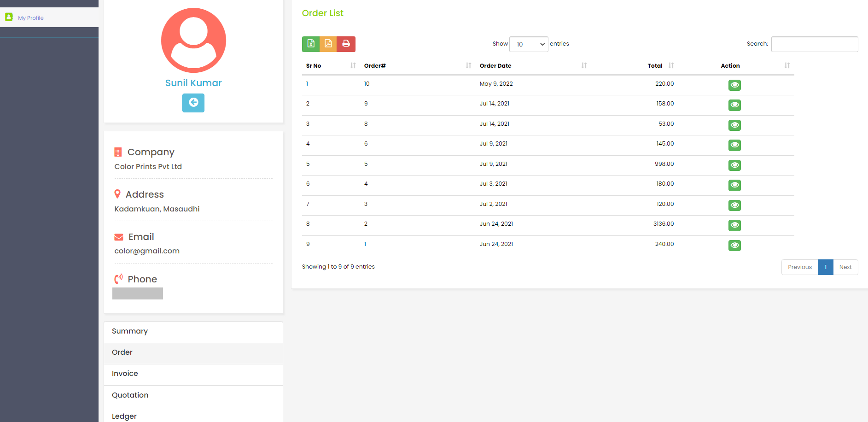The width and height of the screenshot is (868, 422).
Task: View details of order dated May 9, 2022
Action: point(734,85)
